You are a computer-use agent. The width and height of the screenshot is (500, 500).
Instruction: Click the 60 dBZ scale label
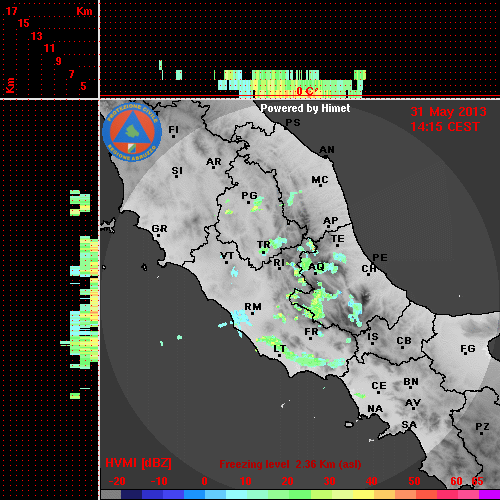pos(456,481)
